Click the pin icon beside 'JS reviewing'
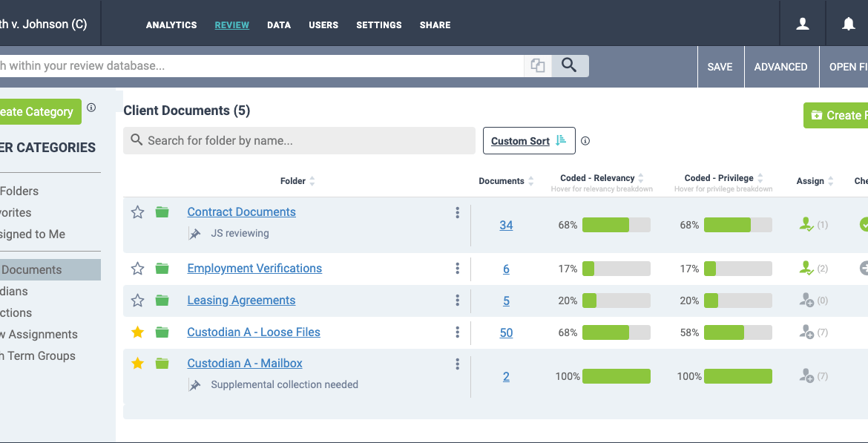Viewport: 868px width, 443px height. [x=194, y=232]
